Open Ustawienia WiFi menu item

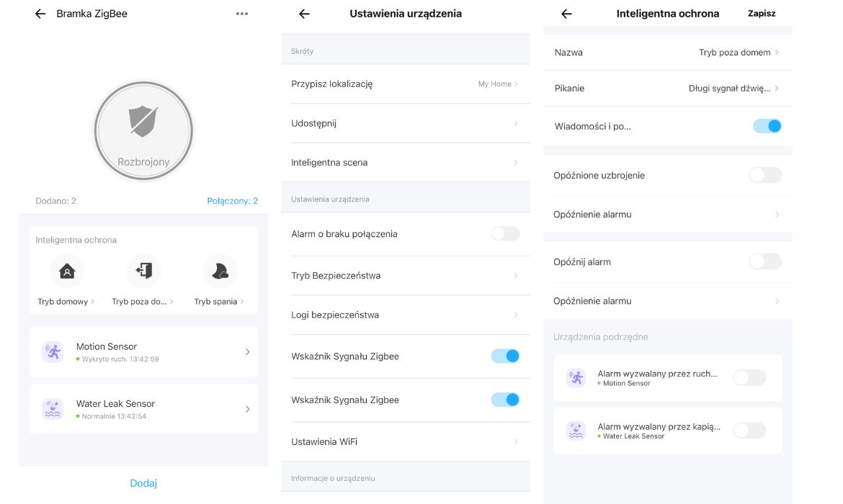coord(404,441)
